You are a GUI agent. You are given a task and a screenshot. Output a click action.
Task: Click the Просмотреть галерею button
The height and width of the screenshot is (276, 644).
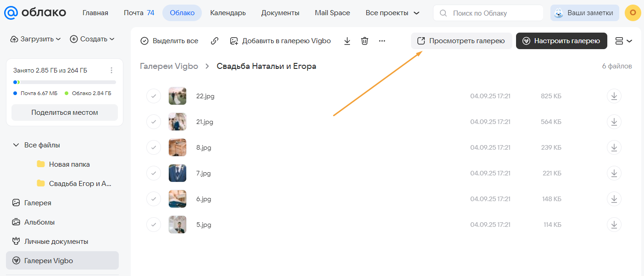[x=461, y=41]
